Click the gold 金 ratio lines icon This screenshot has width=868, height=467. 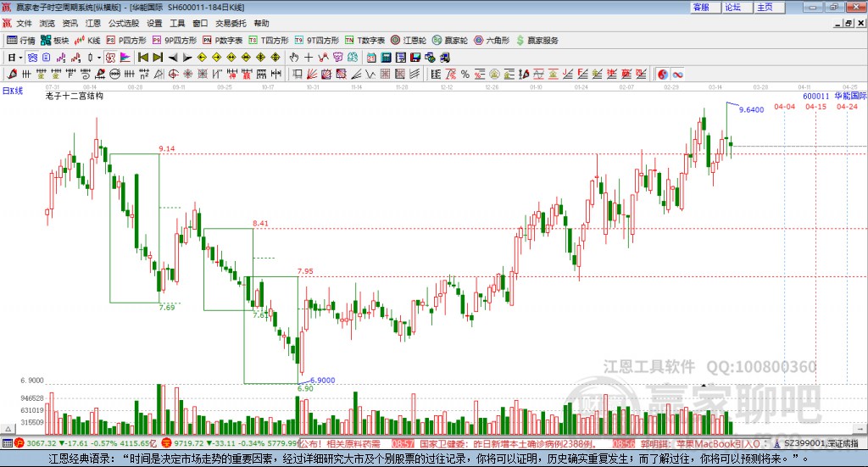point(509,74)
